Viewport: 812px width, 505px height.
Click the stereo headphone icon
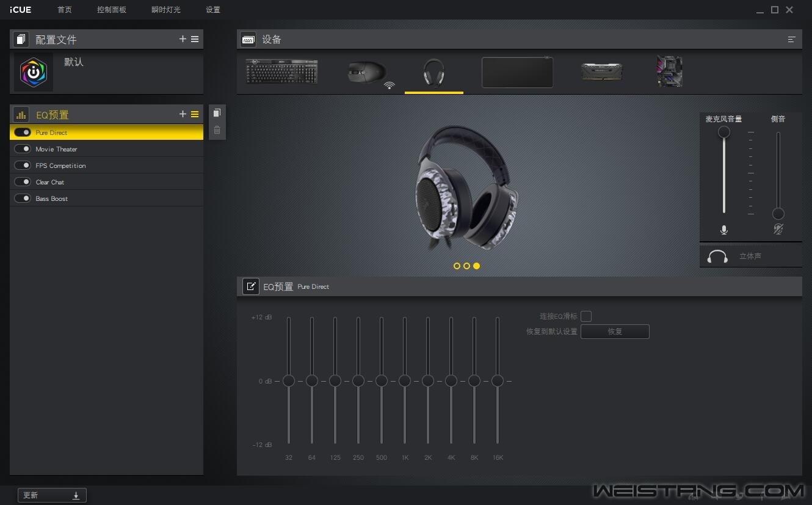pyautogui.click(x=717, y=256)
